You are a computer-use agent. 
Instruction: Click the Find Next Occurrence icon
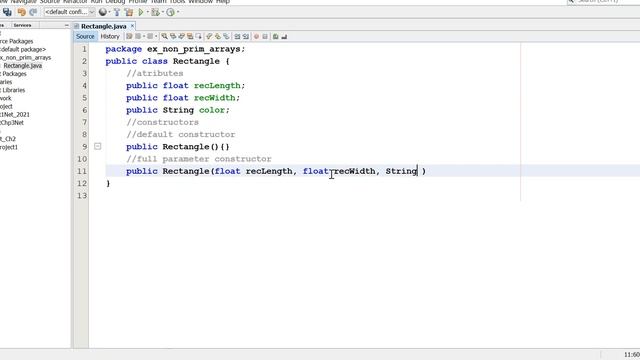pyautogui.click(x=182, y=36)
